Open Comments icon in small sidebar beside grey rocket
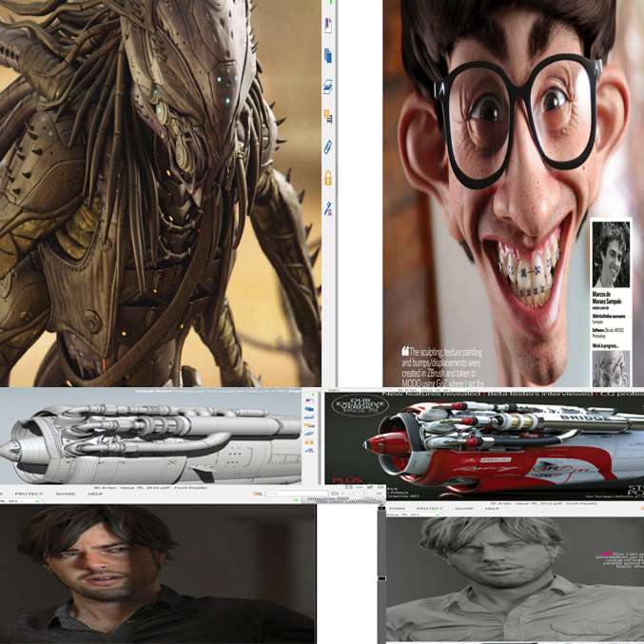This screenshot has height=644, width=644. (x=309, y=425)
